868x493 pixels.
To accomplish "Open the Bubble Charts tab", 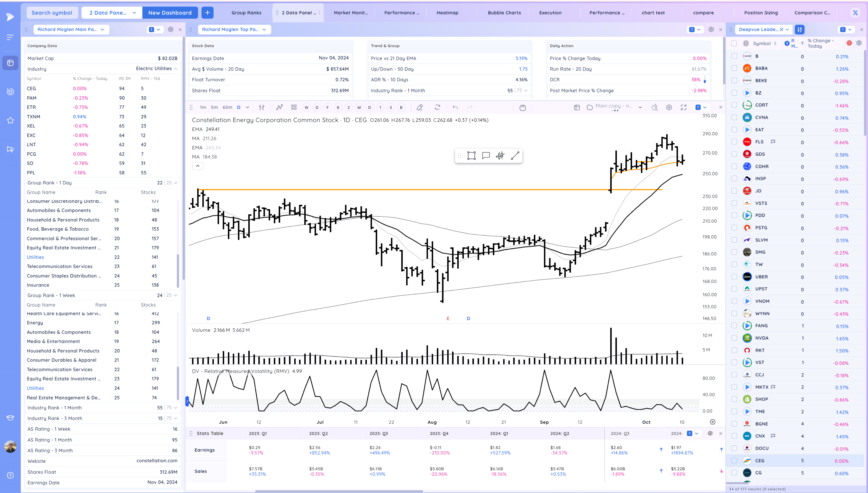I will pyautogui.click(x=504, y=13).
